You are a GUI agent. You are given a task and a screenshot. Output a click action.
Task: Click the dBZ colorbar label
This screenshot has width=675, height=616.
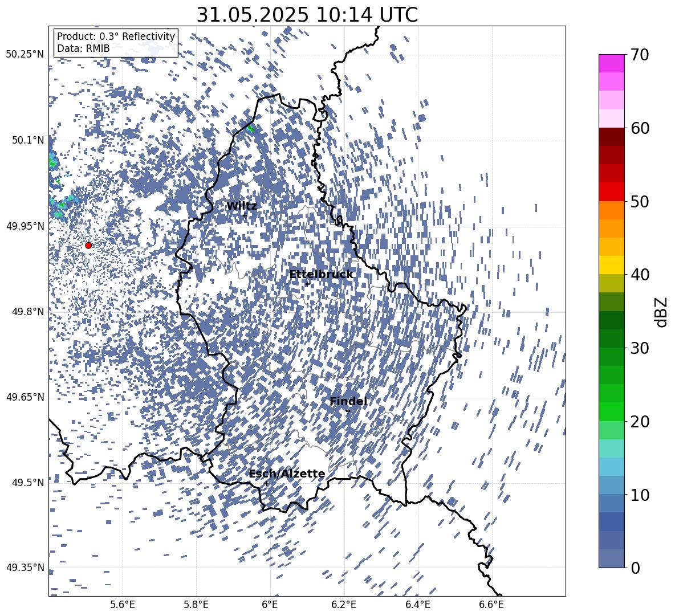point(662,312)
